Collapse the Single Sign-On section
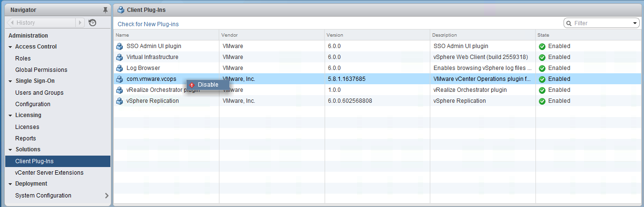 pyautogui.click(x=10, y=81)
